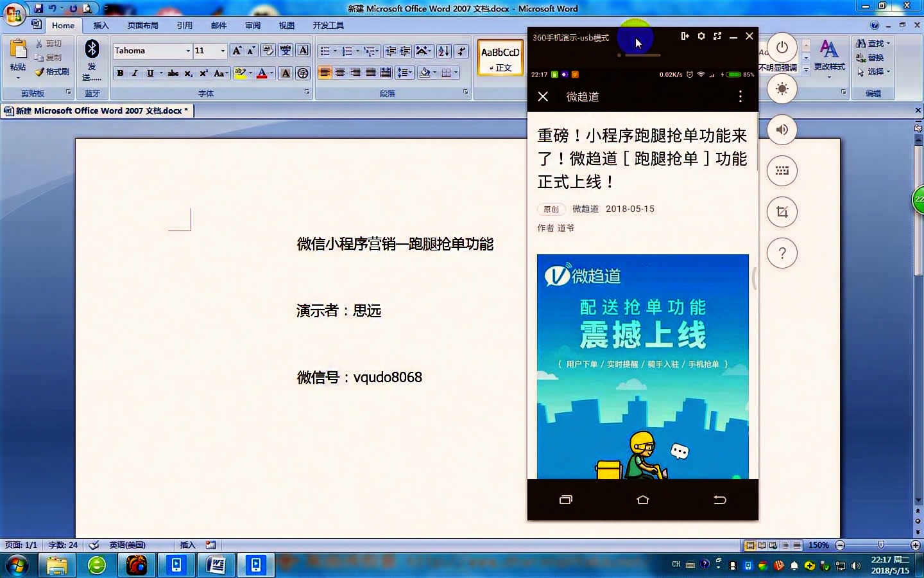Image resolution: width=924 pixels, height=578 pixels.
Task: Save document from Quick Access toolbar
Action: (38, 8)
